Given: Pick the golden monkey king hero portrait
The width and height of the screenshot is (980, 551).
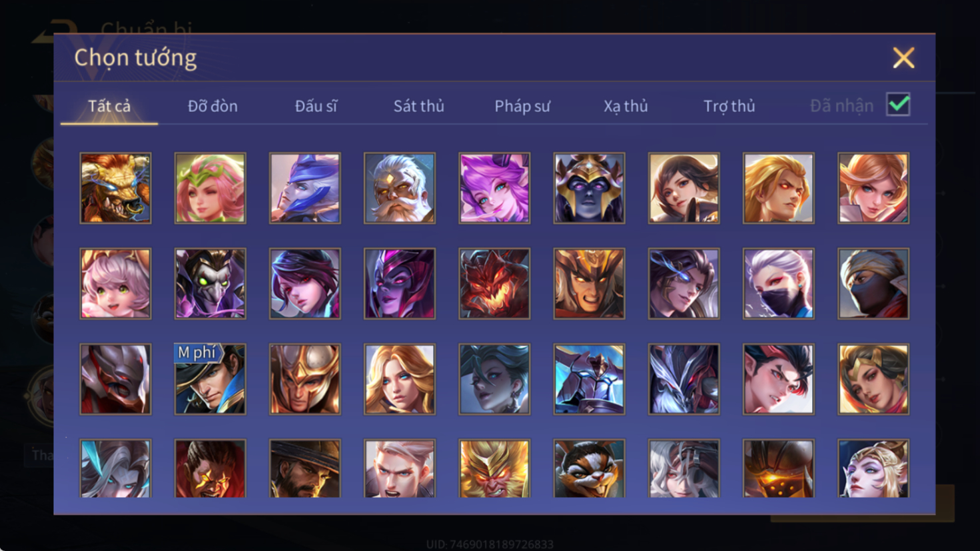Looking at the screenshot, I should pos(494,468).
